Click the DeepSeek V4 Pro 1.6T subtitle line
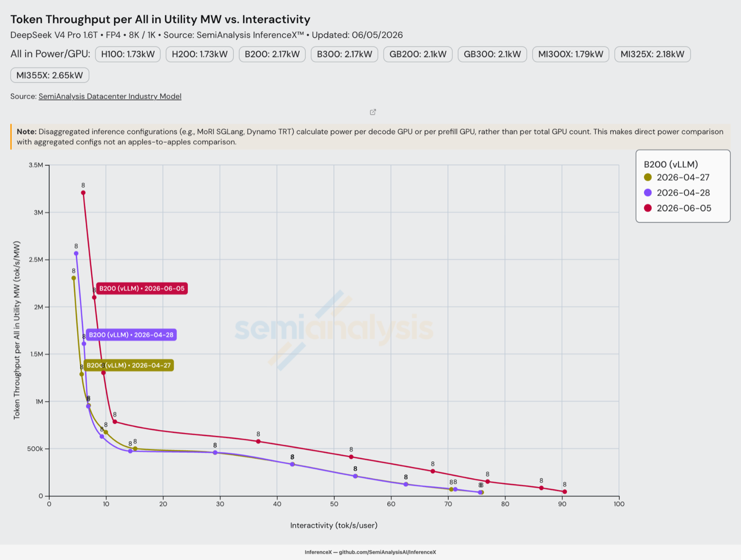 pos(207,35)
